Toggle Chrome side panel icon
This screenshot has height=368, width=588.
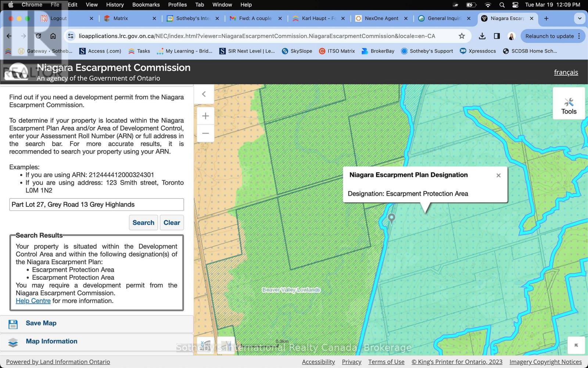(x=496, y=36)
